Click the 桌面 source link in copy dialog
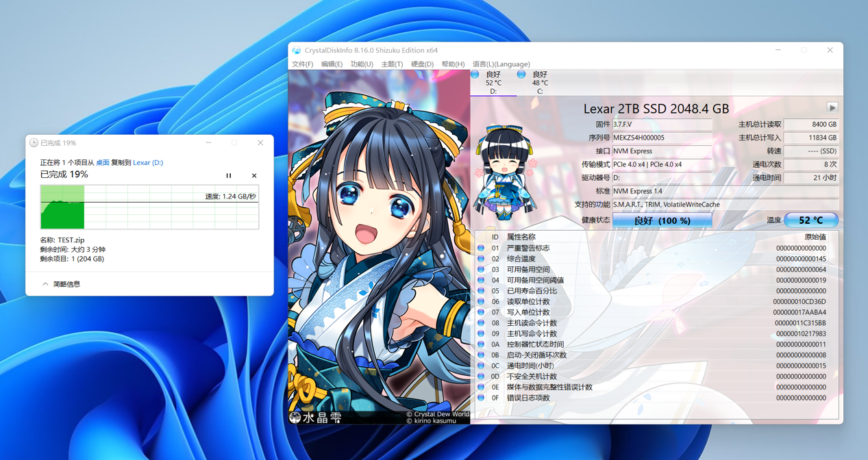 (103, 163)
